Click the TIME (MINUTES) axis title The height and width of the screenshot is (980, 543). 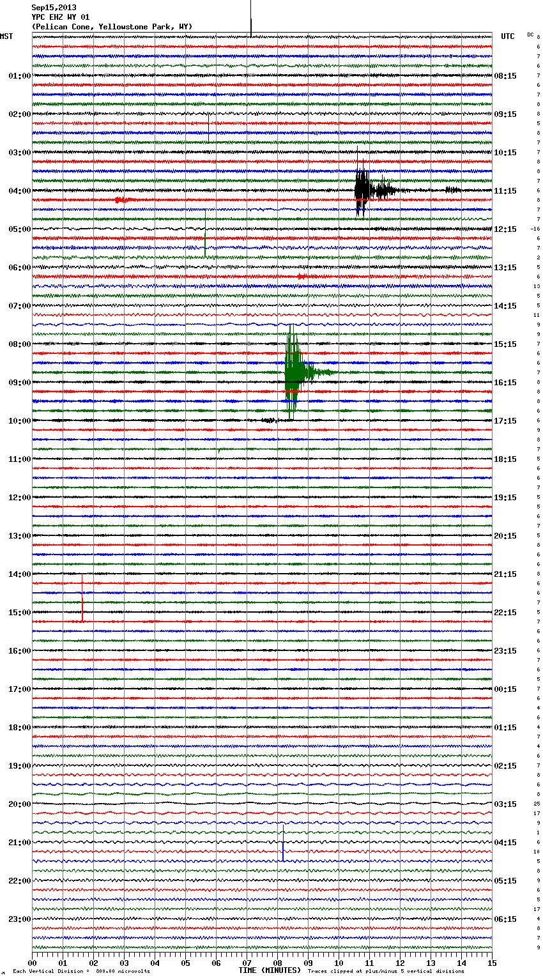click(x=270, y=970)
